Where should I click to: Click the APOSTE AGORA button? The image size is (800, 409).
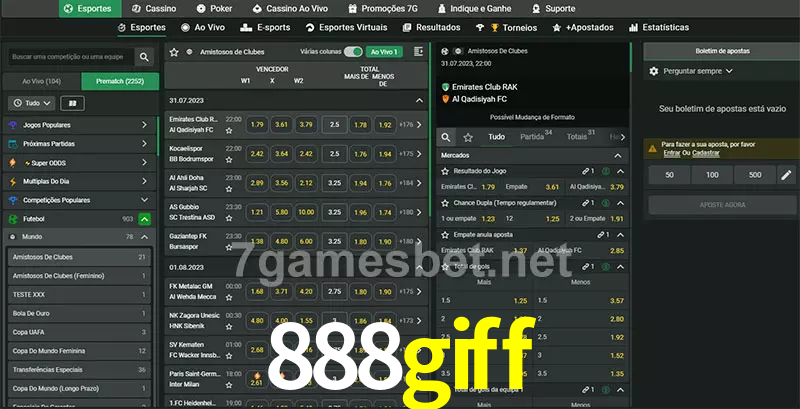[722, 205]
